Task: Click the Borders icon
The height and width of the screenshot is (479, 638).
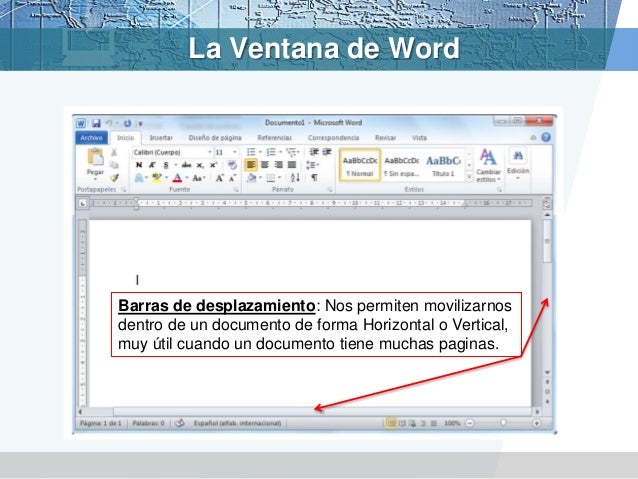Action: point(271,178)
